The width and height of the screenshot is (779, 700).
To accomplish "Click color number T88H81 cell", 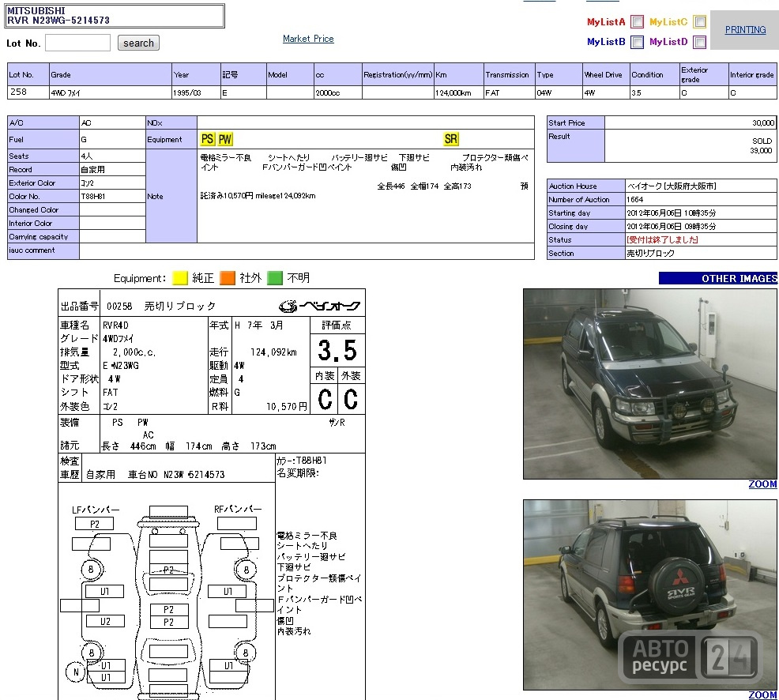I will click(112, 196).
